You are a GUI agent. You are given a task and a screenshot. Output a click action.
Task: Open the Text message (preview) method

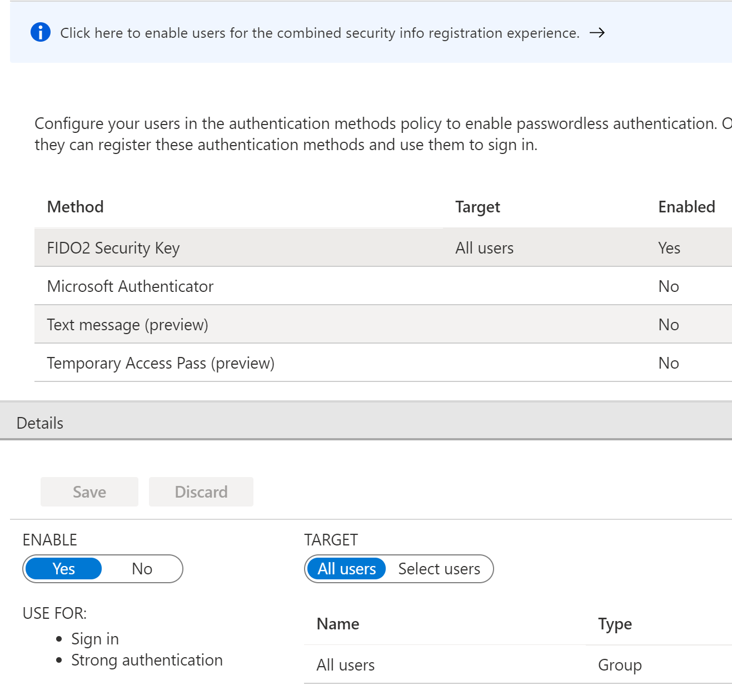click(127, 325)
